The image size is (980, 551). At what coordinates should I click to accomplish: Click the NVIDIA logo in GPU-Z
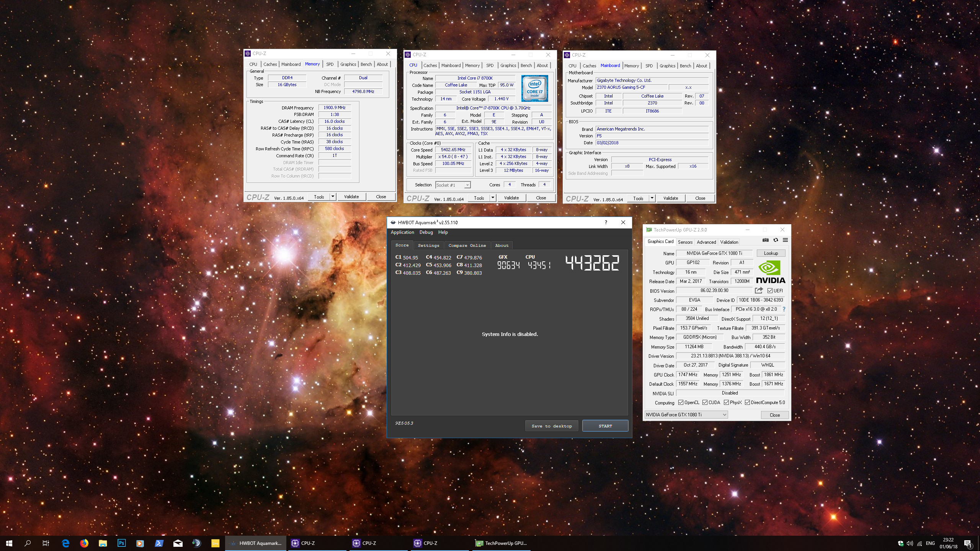[x=770, y=272]
